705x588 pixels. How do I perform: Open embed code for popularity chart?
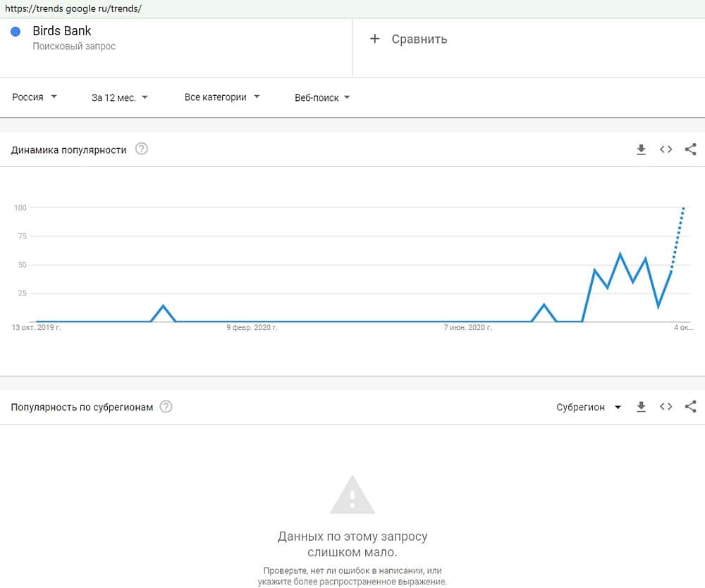666,149
